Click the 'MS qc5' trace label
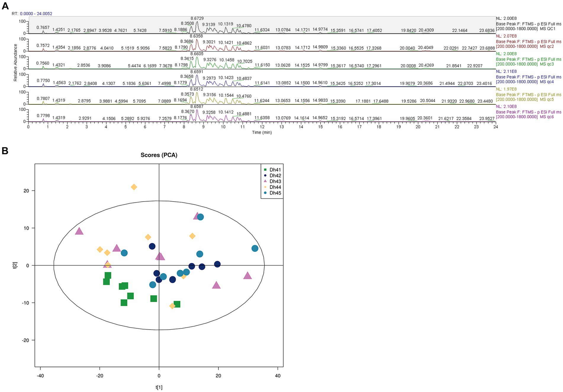The image size is (563, 392). click(x=546, y=99)
